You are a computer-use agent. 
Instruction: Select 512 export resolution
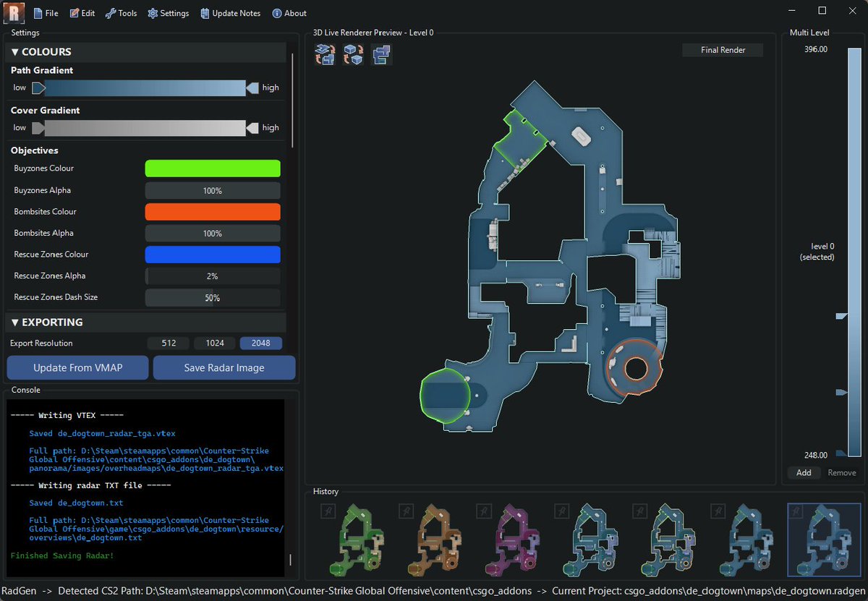point(169,344)
